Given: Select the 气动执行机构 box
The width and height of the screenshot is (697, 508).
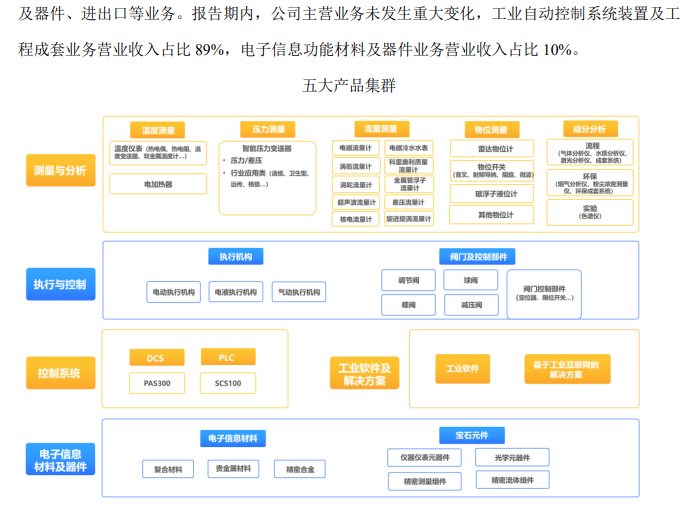Looking at the screenshot, I should click(x=299, y=292).
